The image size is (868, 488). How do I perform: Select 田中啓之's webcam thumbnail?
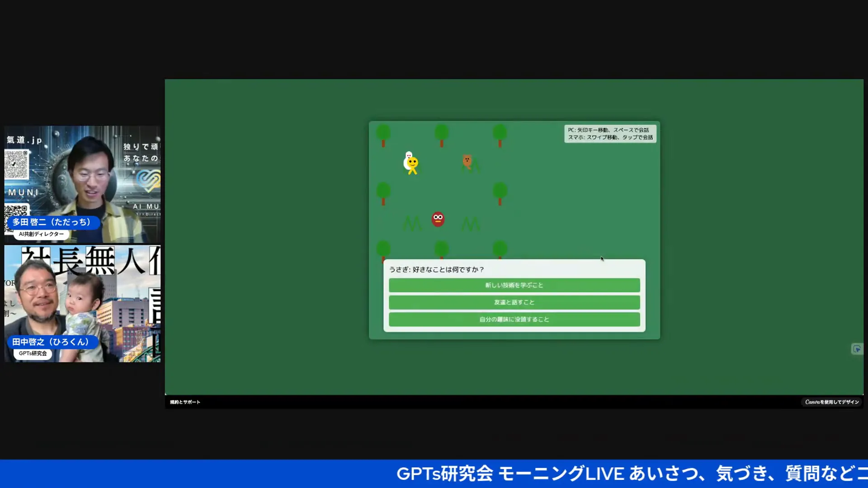pos(82,304)
